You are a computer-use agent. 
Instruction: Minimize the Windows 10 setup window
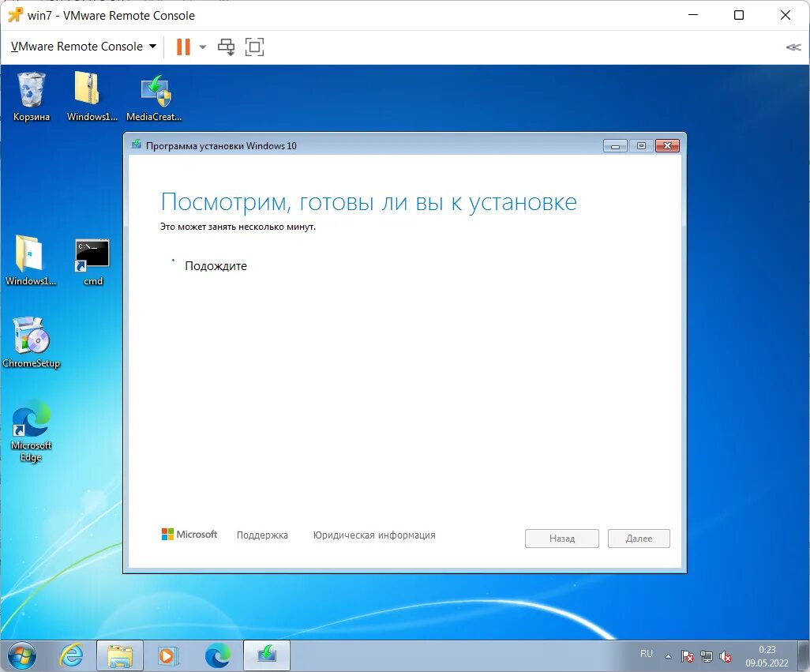[615, 146]
